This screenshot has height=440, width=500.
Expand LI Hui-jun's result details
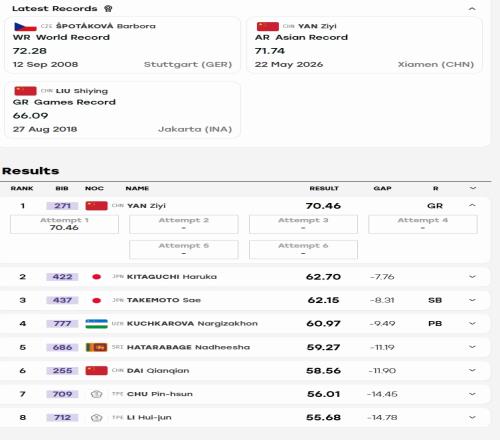point(472,417)
